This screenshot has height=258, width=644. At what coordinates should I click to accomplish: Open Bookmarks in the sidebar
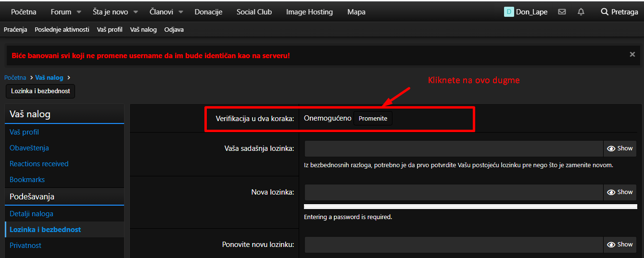tap(27, 180)
